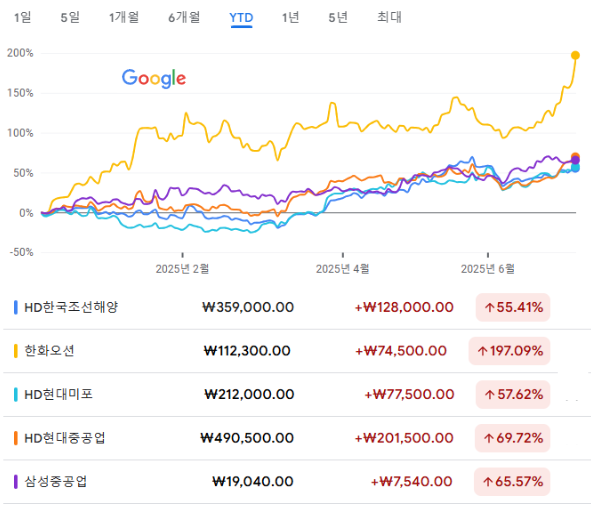The image size is (591, 516).
Task: Click the 200% y-axis label
Action: click(20, 53)
